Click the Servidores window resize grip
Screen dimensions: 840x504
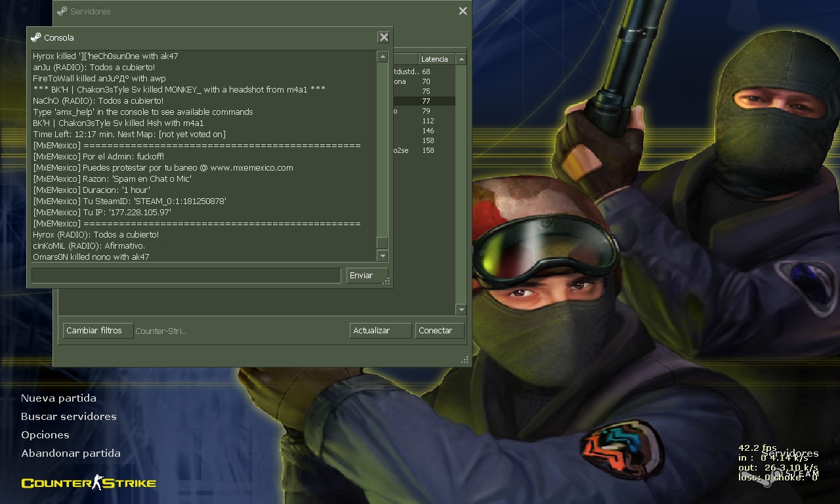coord(465,360)
